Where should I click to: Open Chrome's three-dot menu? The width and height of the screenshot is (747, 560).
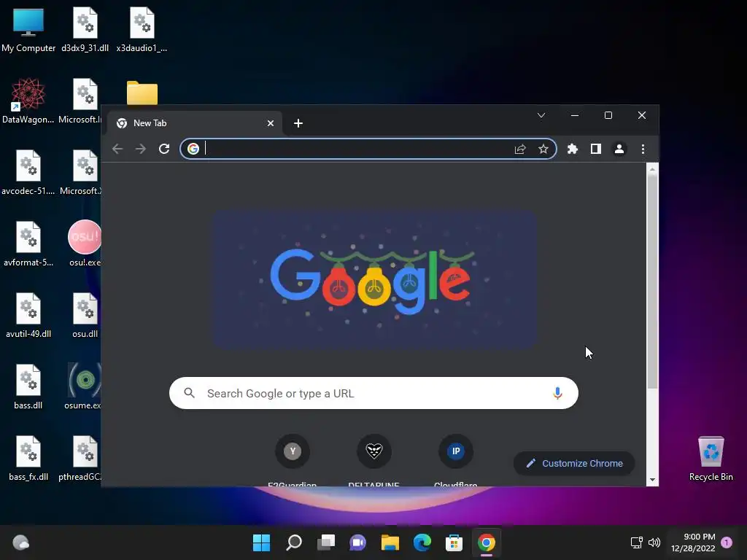click(643, 149)
